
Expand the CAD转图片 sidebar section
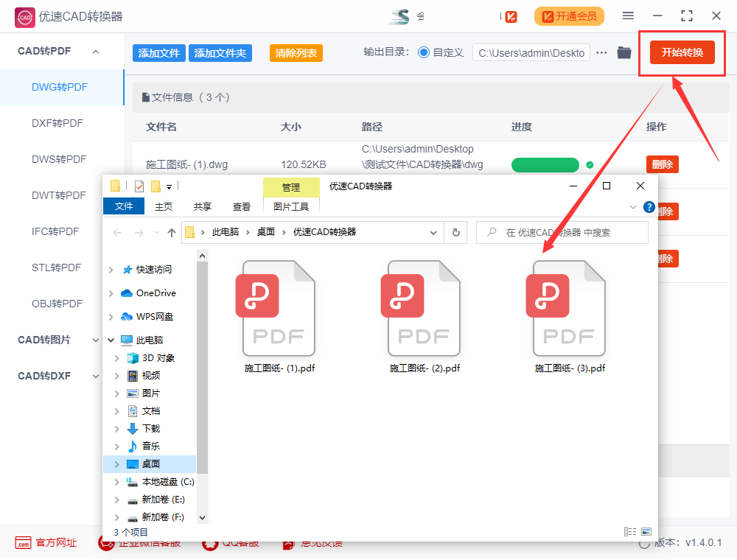pos(96,340)
